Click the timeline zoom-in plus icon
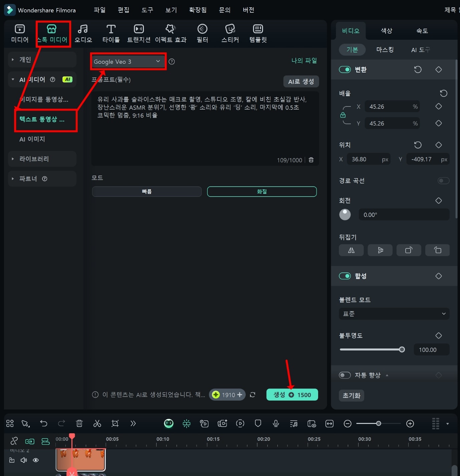Image resolution: width=460 pixels, height=476 pixels. [x=410, y=424]
